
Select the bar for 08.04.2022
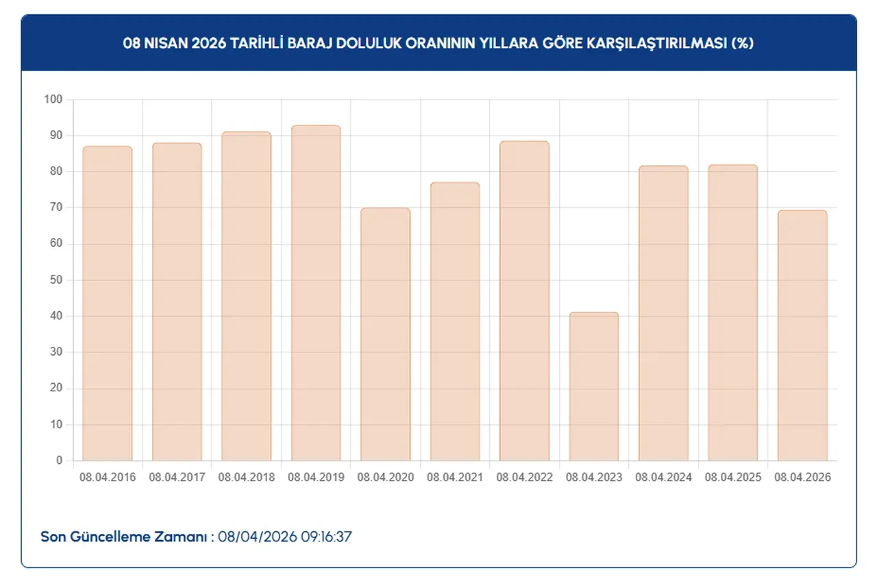524,301
